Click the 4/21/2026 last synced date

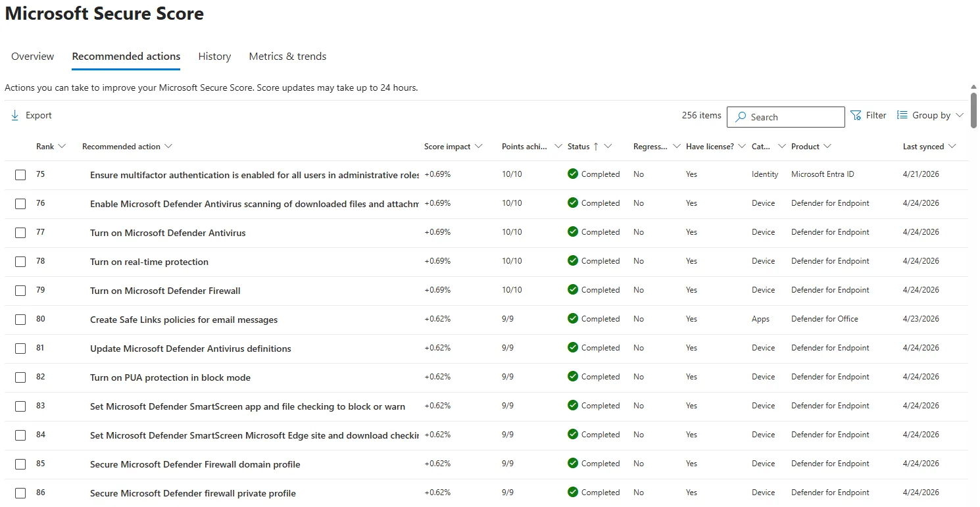[x=921, y=174]
